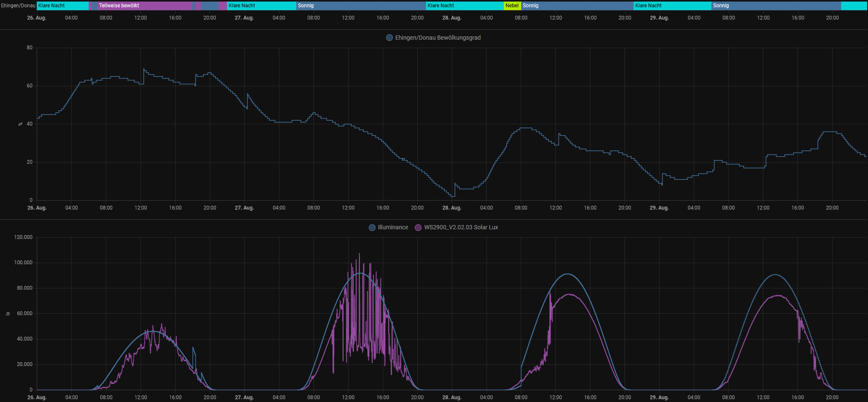
Task: Click the first Klare Nacht segment on 26. Aug.
Action: click(x=62, y=5)
